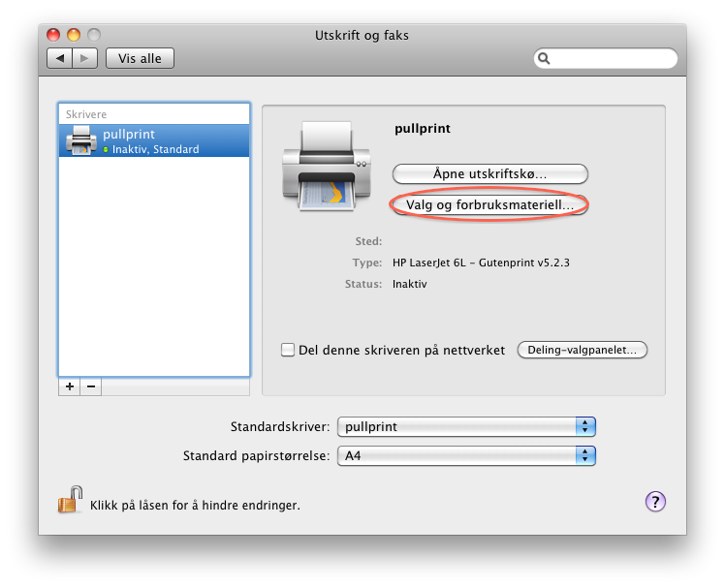
Task: Click the forward navigation arrow
Action: 85,59
